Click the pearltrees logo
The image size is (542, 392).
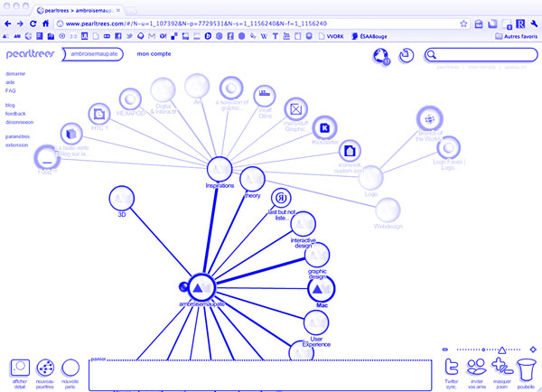(30, 54)
